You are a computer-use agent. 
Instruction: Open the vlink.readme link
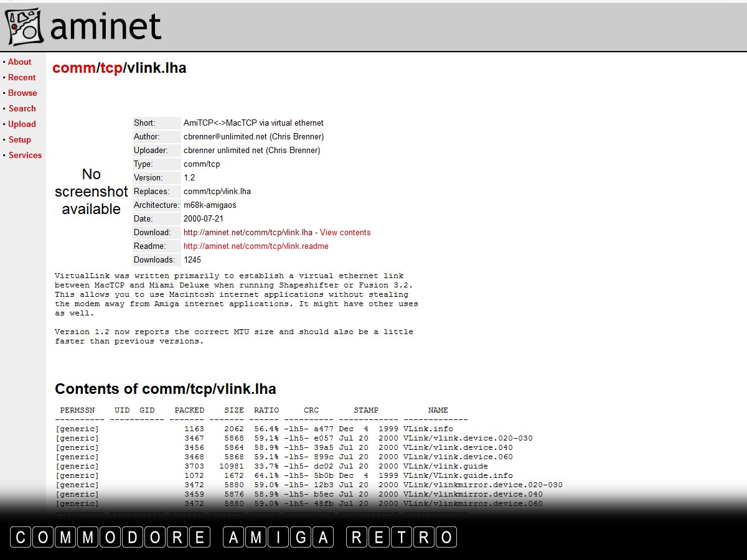point(255,246)
